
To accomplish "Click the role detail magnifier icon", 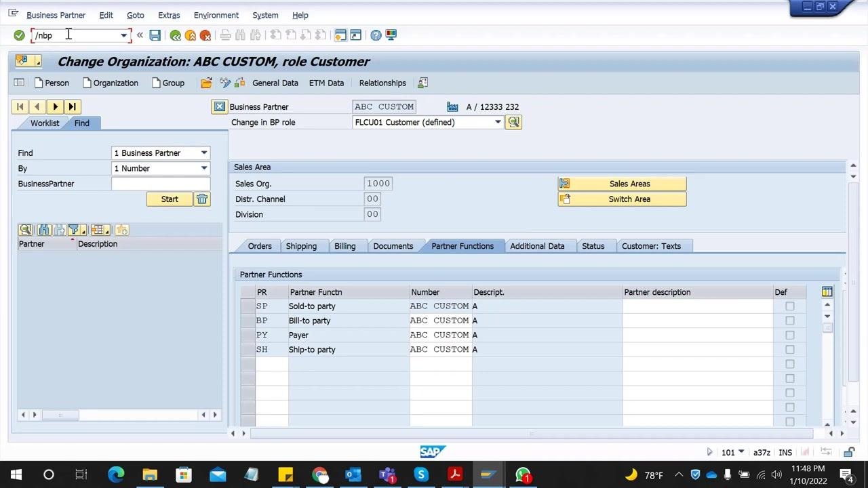I will pos(513,122).
